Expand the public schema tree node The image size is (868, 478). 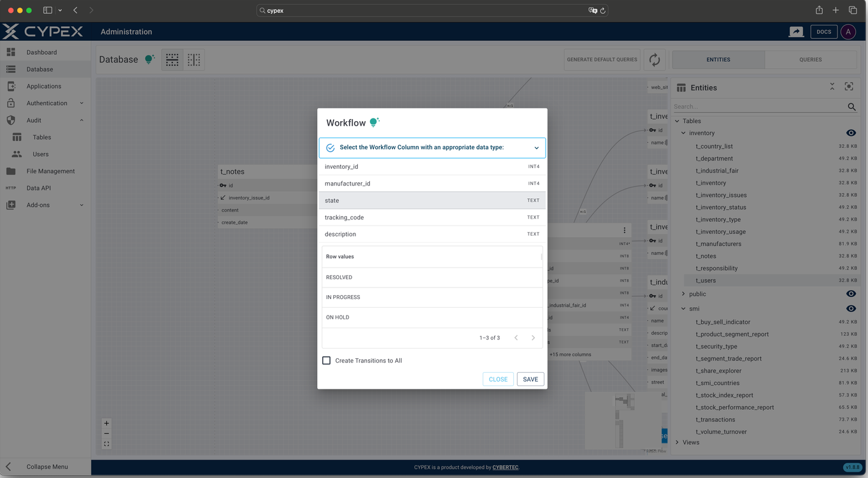(x=683, y=294)
